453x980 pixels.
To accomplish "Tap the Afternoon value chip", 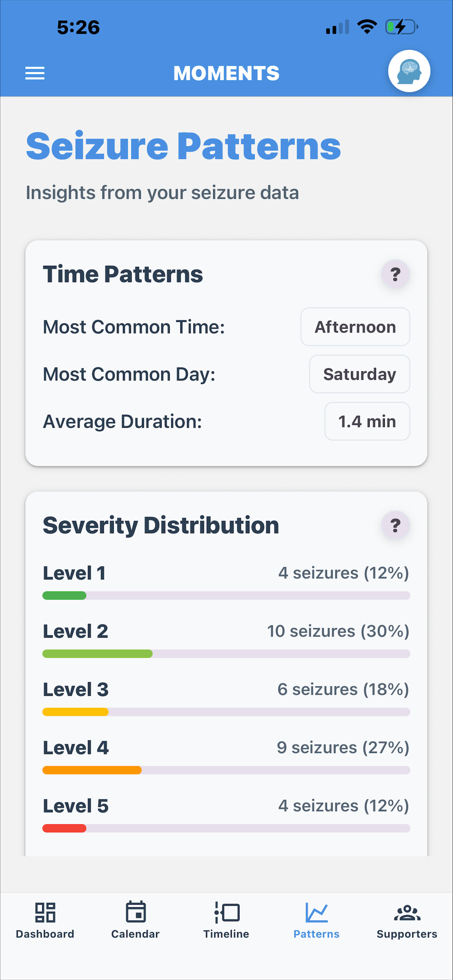I will coord(355,327).
